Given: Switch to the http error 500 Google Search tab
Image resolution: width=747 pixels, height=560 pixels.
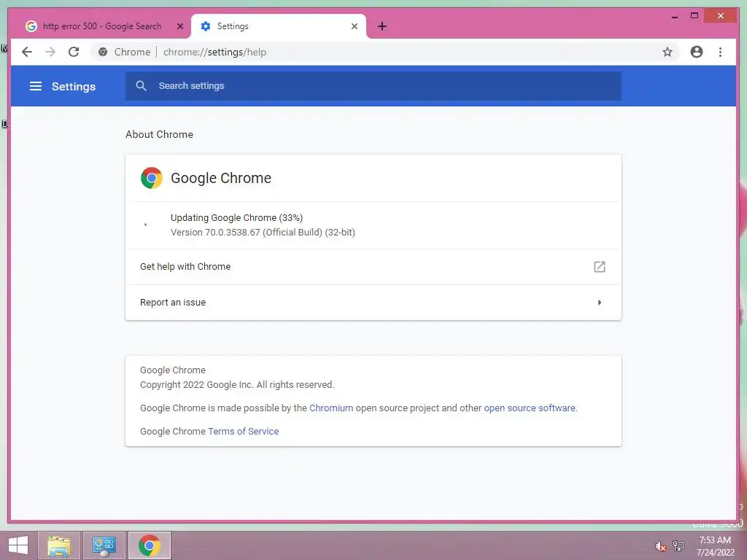Looking at the screenshot, I should click(101, 26).
